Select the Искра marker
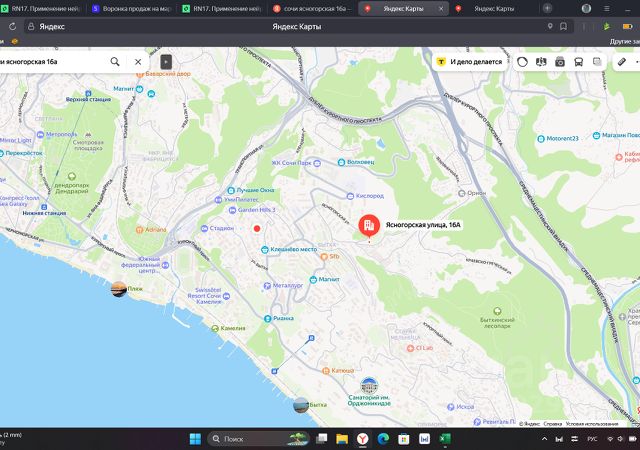The height and width of the screenshot is (450, 640). coord(451,407)
